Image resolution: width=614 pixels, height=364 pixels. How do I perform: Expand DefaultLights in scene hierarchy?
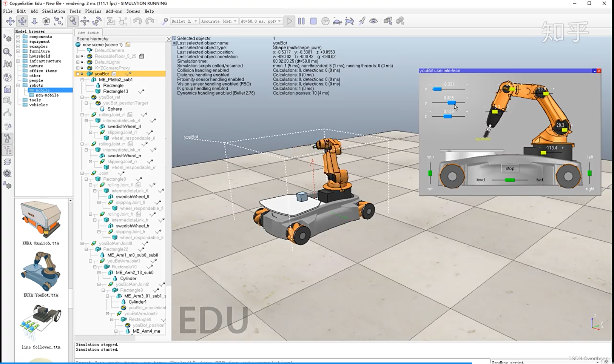tap(78, 62)
